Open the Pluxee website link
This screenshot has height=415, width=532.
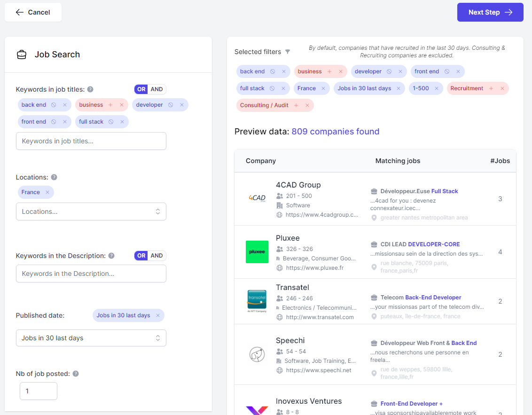pyautogui.click(x=314, y=268)
